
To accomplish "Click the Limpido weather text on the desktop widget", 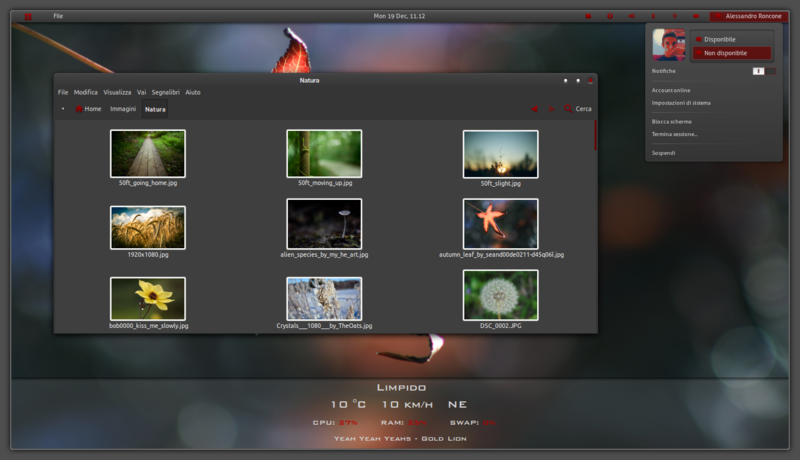I will (x=401, y=388).
